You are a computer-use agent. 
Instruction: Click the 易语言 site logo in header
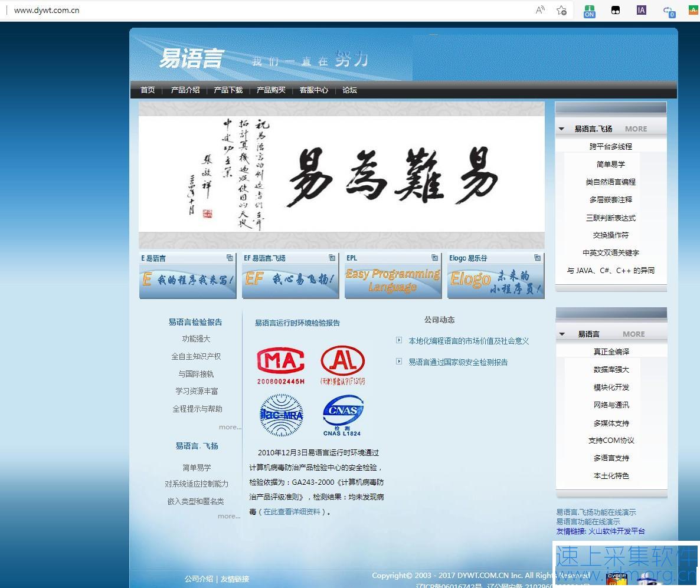click(x=191, y=58)
